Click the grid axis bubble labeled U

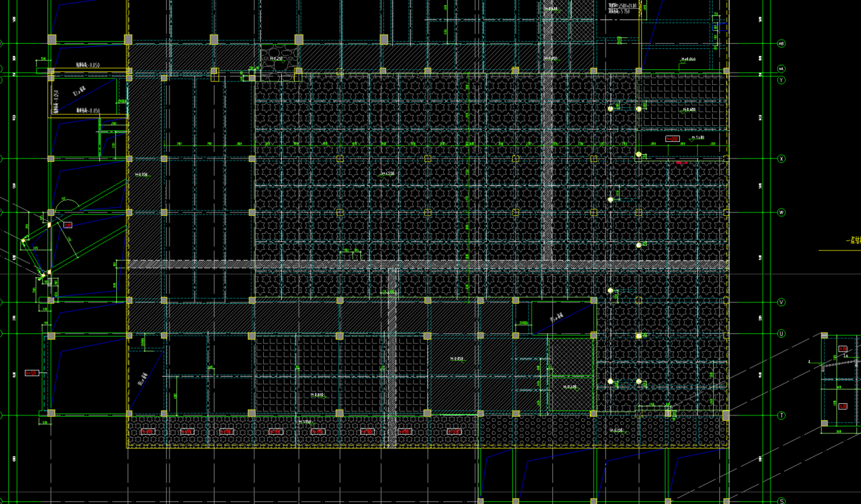click(x=781, y=334)
